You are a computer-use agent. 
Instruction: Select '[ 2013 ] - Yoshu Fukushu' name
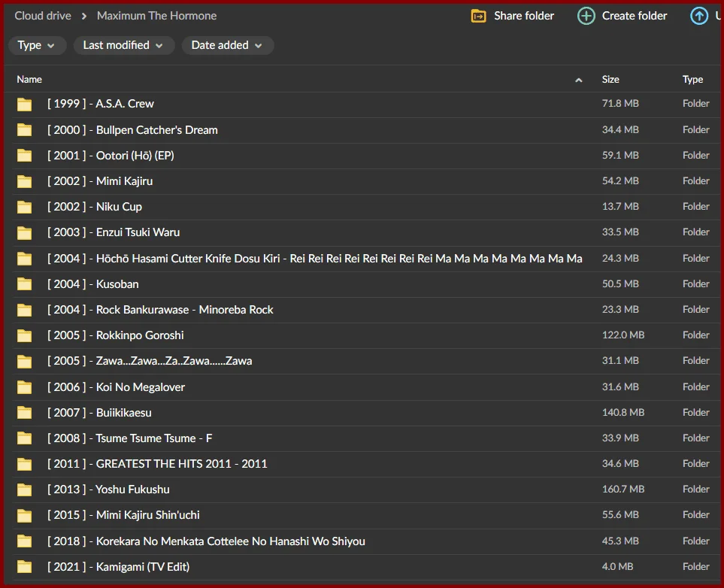tap(108, 489)
